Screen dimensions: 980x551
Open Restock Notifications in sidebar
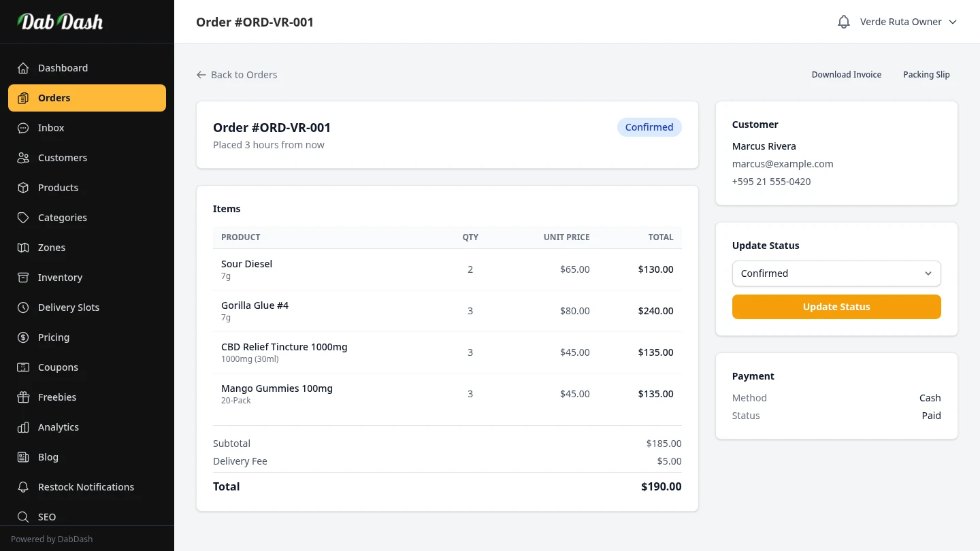pos(86,487)
